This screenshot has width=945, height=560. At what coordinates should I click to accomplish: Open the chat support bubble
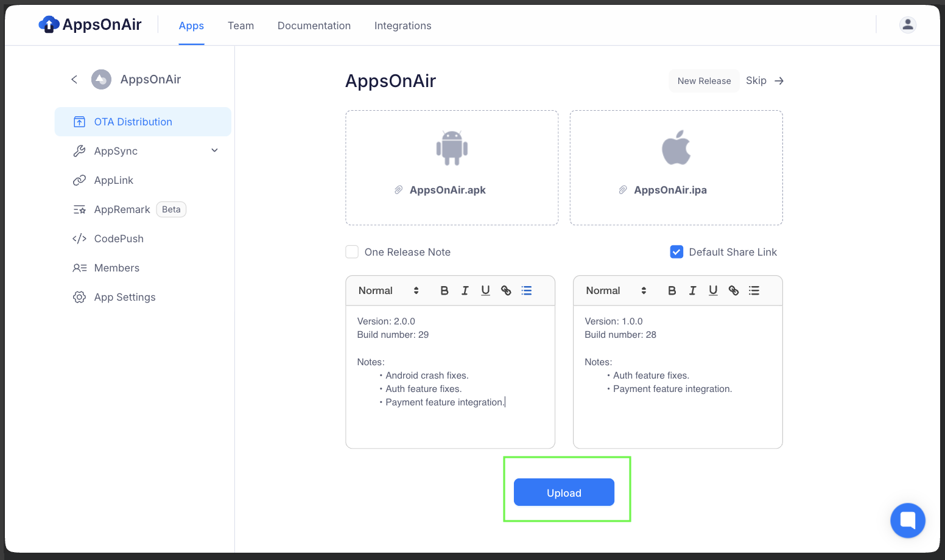pyautogui.click(x=907, y=520)
